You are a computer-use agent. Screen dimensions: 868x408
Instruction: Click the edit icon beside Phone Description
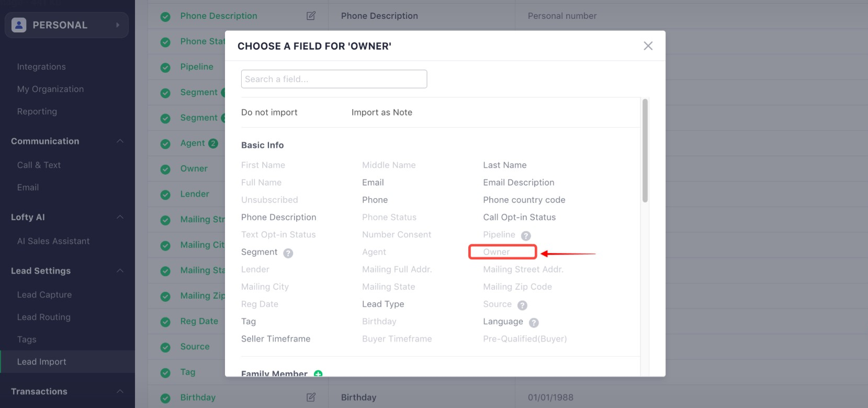[311, 16]
